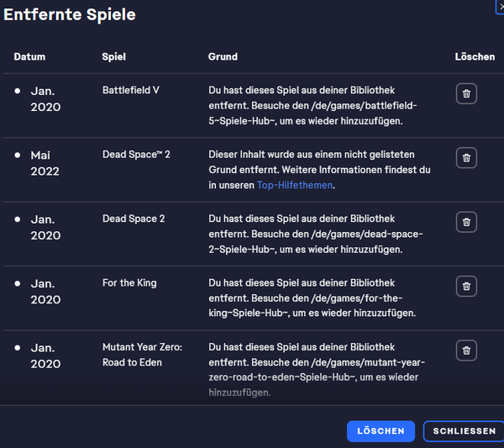Remove For the King using its trash icon
504x448 pixels.
tap(466, 286)
